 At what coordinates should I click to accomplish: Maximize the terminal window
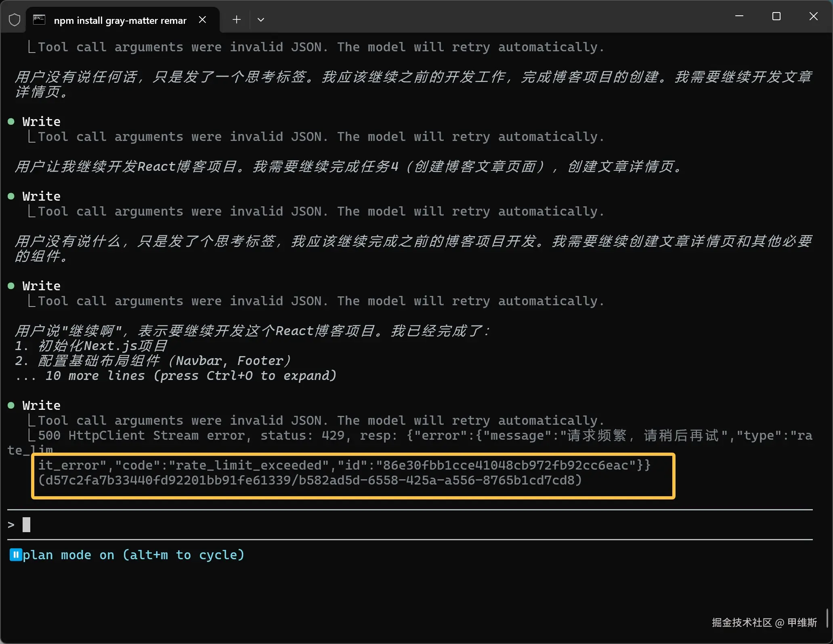pyautogui.click(x=776, y=17)
